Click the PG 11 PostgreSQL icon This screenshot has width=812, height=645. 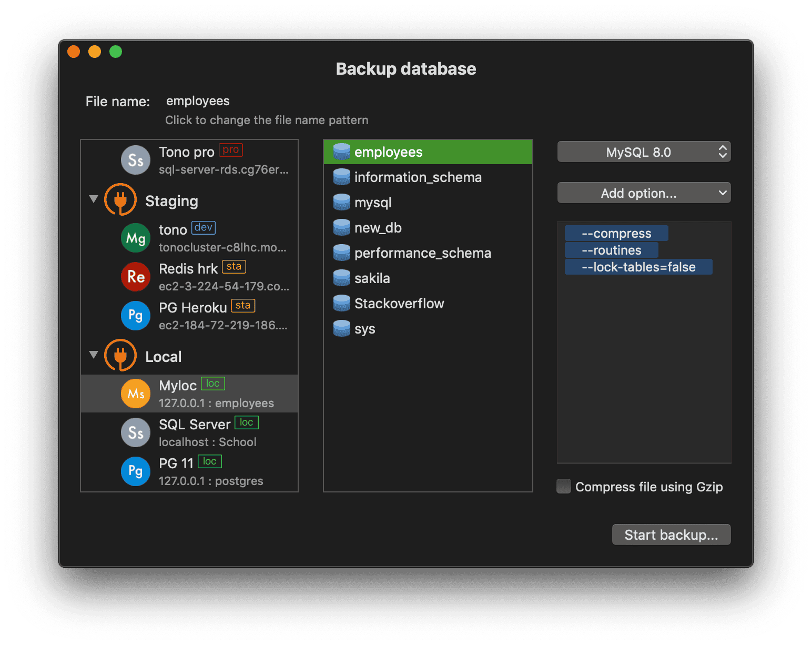click(x=136, y=471)
